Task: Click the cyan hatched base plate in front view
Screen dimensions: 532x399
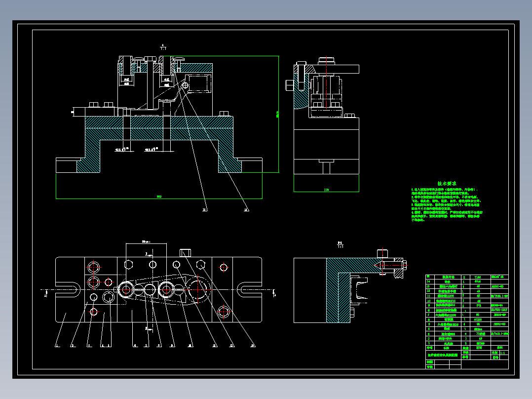Action: [x=159, y=128]
